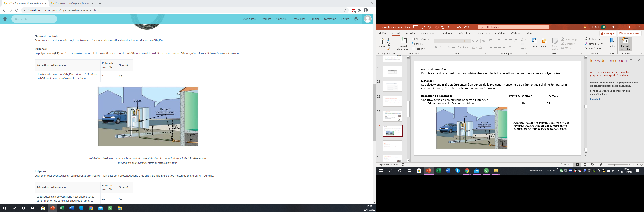Viewport: 644px width, 212px height.
Task: Add a Nouvelle diapositive
Action: 404,44
